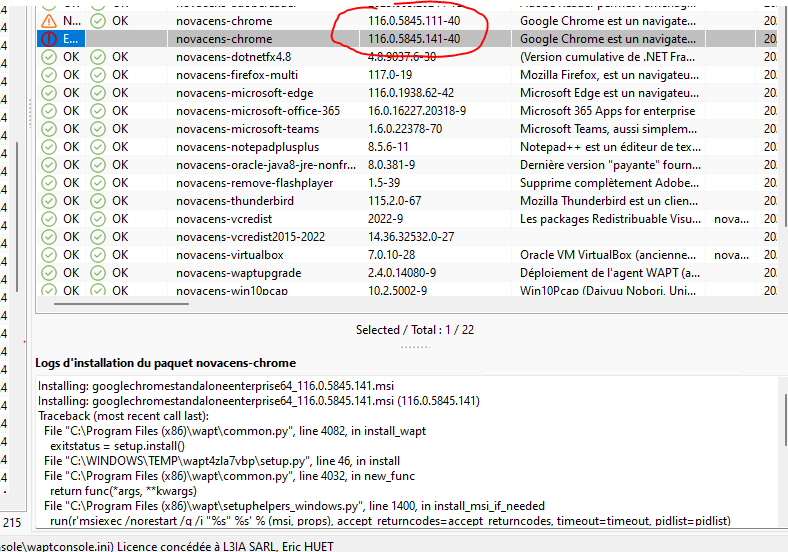The width and height of the screenshot is (788, 552).
Task: Select the novacens-notepadplusplus package name
Action: click(247, 147)
